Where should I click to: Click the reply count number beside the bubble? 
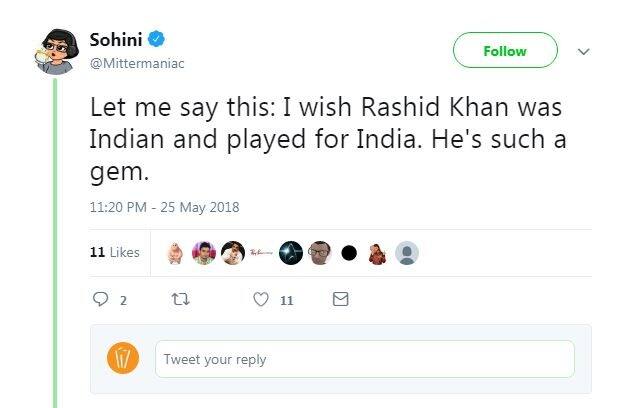pos(123,300)
